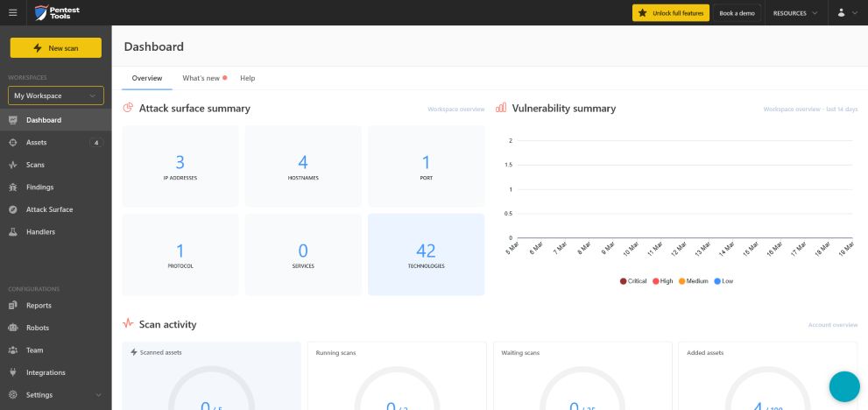Toggle the High severity legend item
Image resolution: width=868 pixels, height=410 pixels.
pyautogui.click(x=655, y=281)
